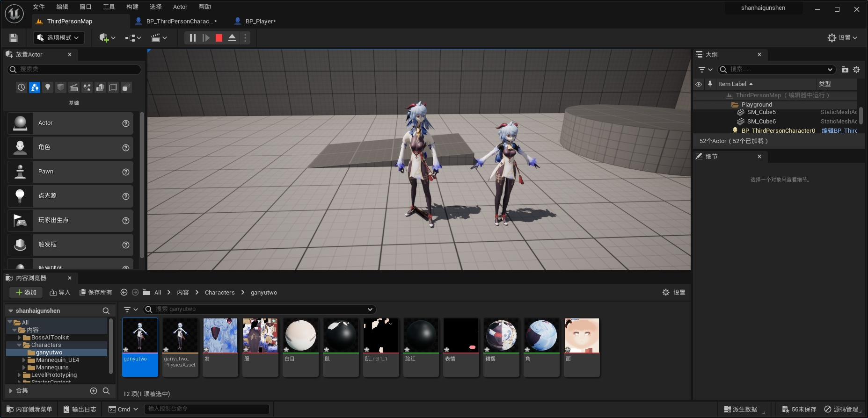Screen dimensions: 868x418
Task: Eject from the player controller
Action: click(x=232, y=38)
